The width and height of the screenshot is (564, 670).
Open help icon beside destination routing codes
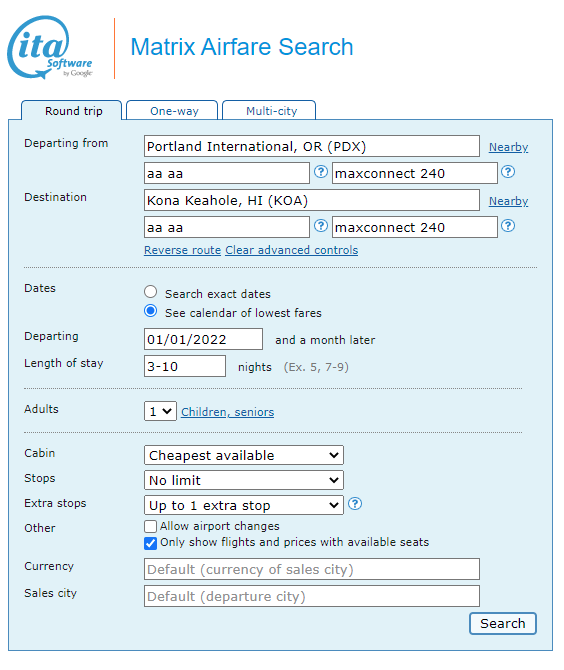pos(321,226)
